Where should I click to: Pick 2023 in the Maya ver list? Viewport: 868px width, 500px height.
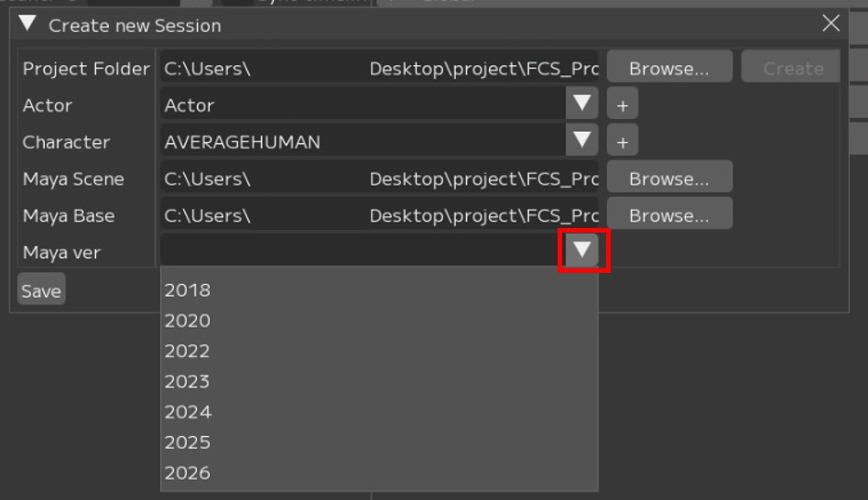click(188, 381)
